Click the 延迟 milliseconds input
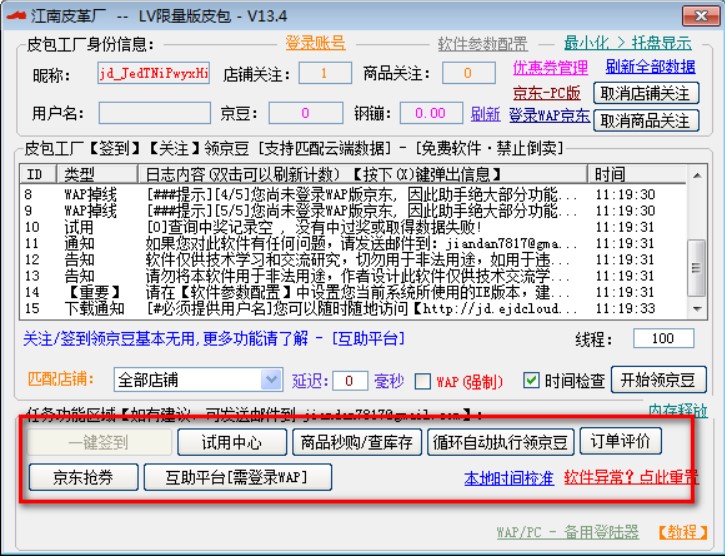 click(350, 381)
